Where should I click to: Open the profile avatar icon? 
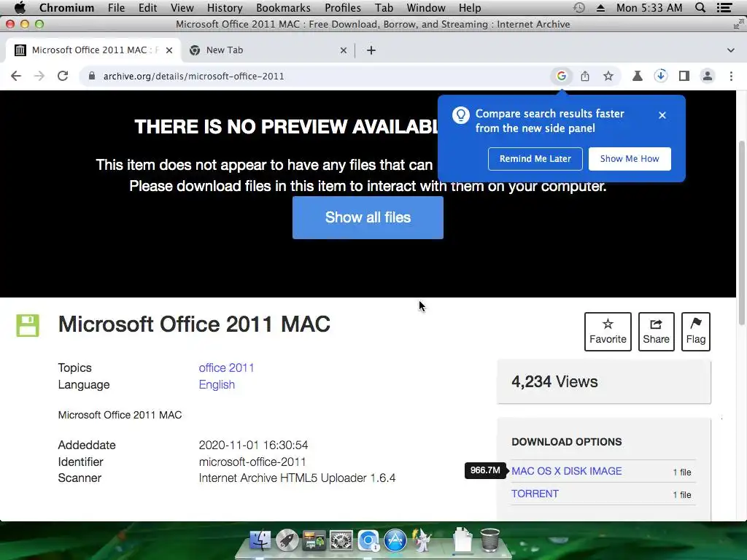click(708, 76)
